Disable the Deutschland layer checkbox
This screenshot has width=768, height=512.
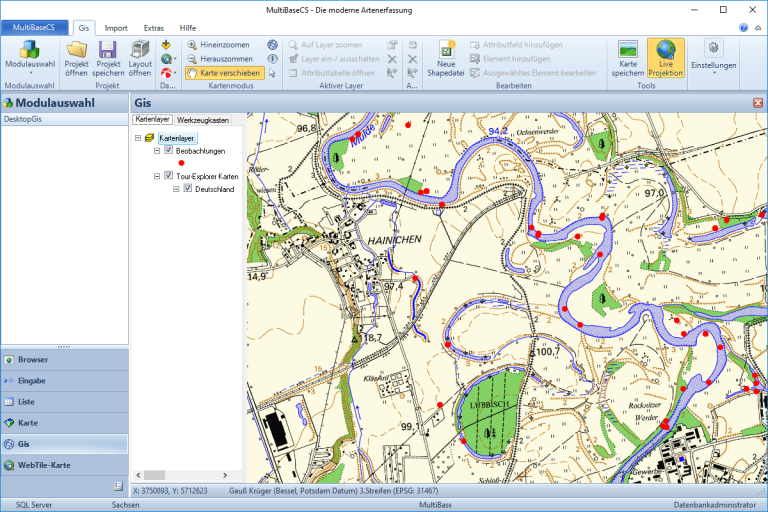(188, 188)
